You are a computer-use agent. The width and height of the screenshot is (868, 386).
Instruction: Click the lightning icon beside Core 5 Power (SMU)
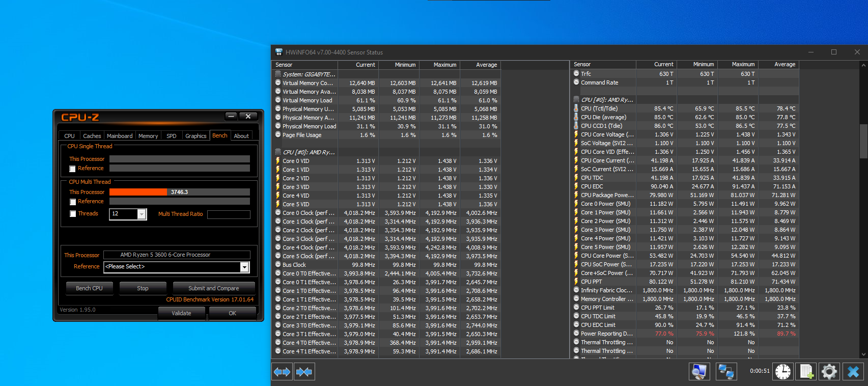coord(576,247)
